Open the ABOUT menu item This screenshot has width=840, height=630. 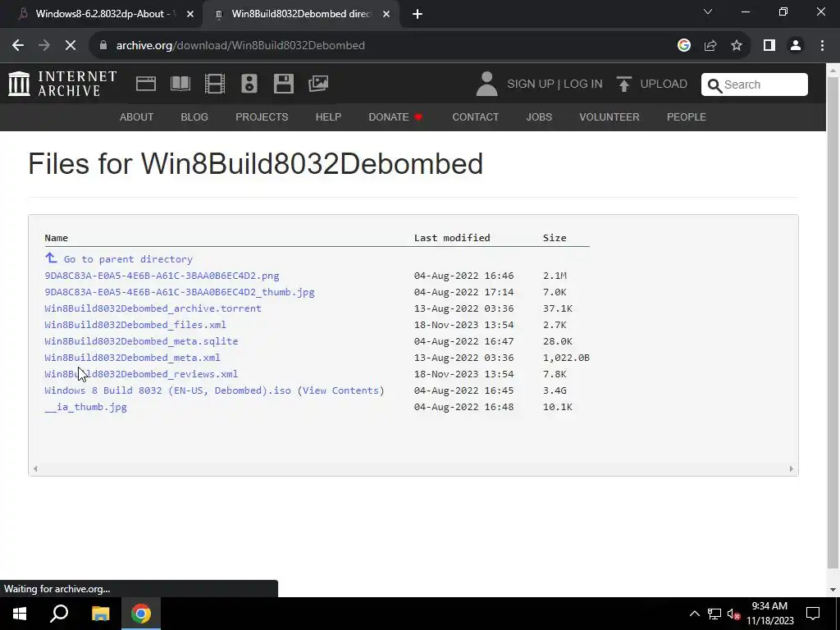pos(137,116)
